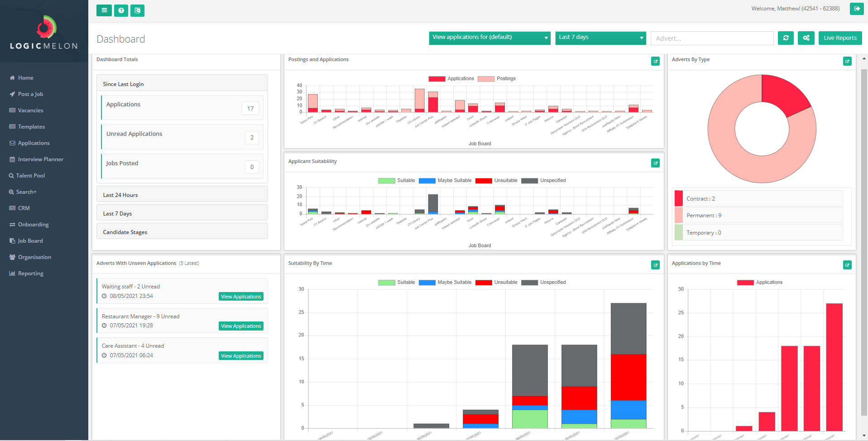
Task: Open Vacancies in sidebar
Action: [x=26, y=110]
